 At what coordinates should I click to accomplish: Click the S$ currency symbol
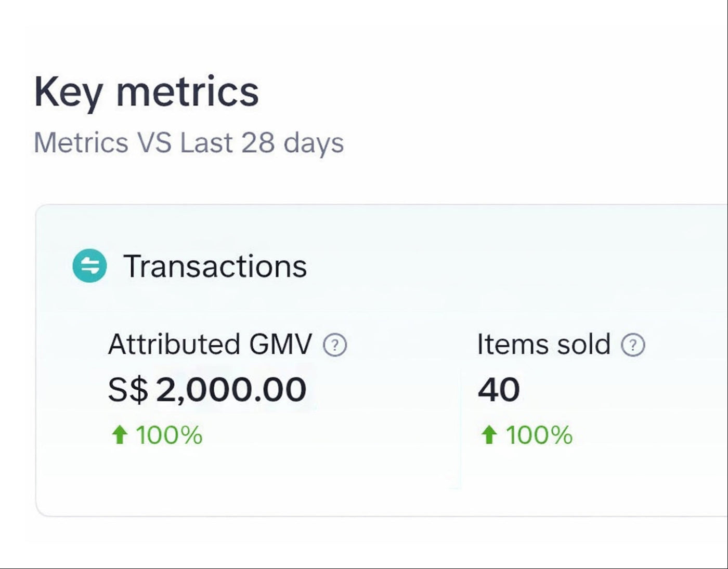pyautogui.click(x=128, y=390)
